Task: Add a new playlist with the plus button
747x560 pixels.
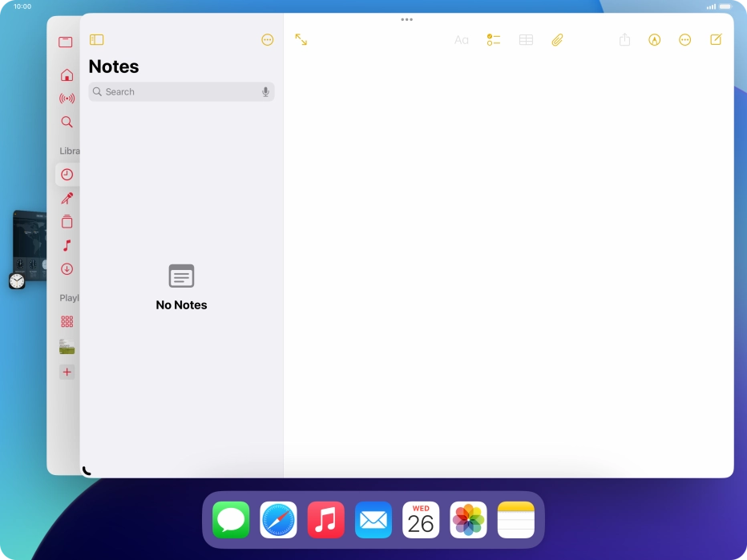Action: coord(67,372)
